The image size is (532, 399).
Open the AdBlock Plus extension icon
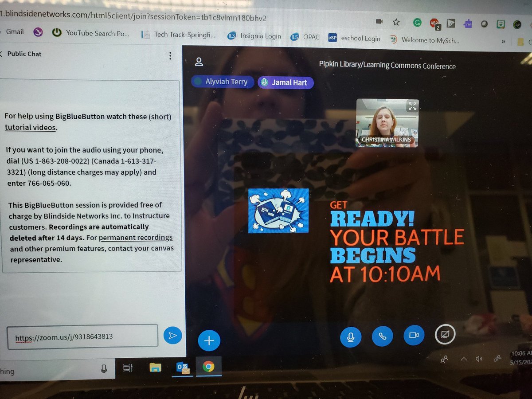(434, 23)
